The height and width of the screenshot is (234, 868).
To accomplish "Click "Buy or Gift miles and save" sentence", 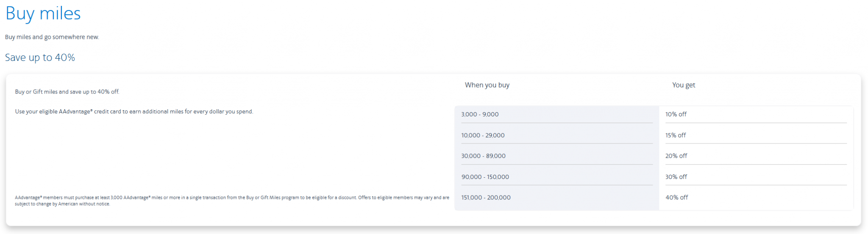I will click(x=67, y=92).
